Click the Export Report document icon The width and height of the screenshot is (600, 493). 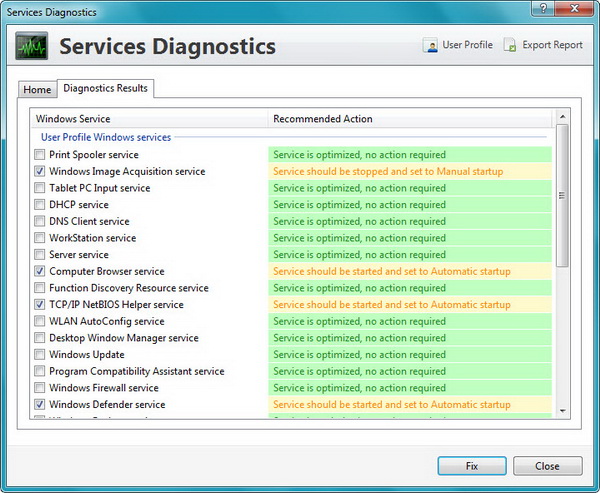coord(510,45)
